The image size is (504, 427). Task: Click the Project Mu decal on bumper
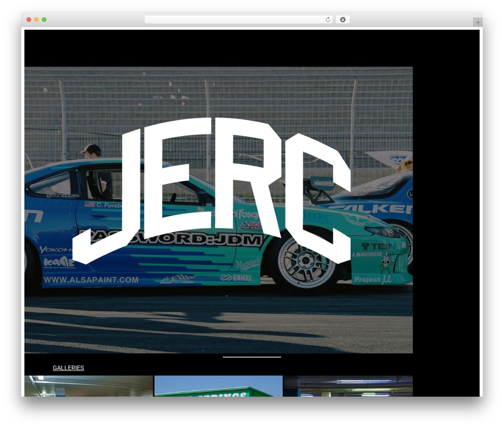(x=373, y=279)
